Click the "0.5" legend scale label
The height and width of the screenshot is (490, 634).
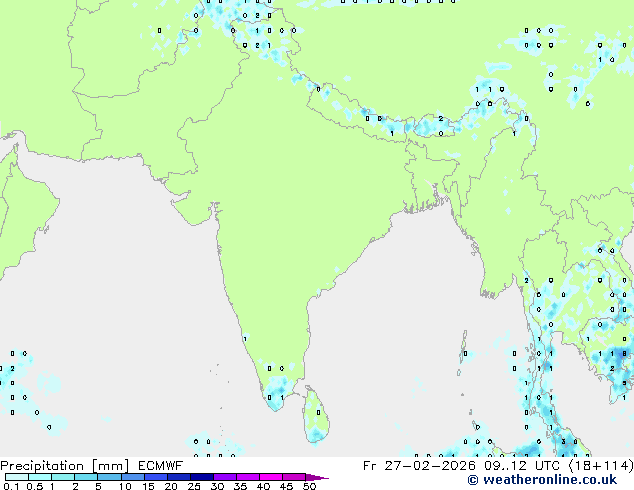[x=35, y=486]
